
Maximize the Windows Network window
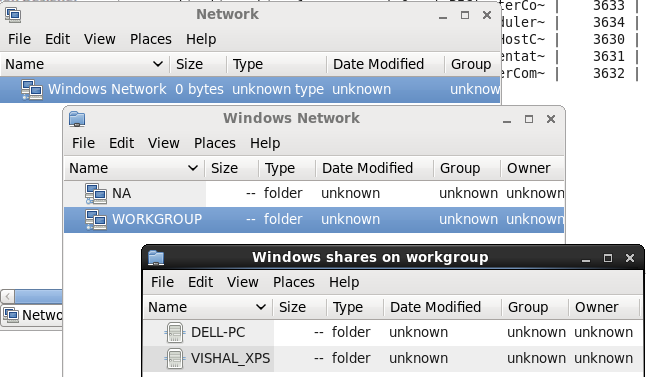[529, 119]
